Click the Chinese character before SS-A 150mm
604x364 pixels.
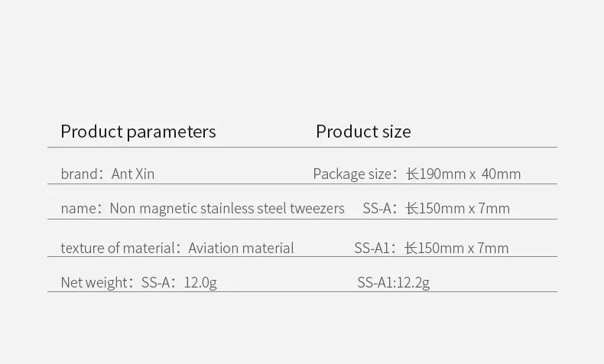pos(412,209)
